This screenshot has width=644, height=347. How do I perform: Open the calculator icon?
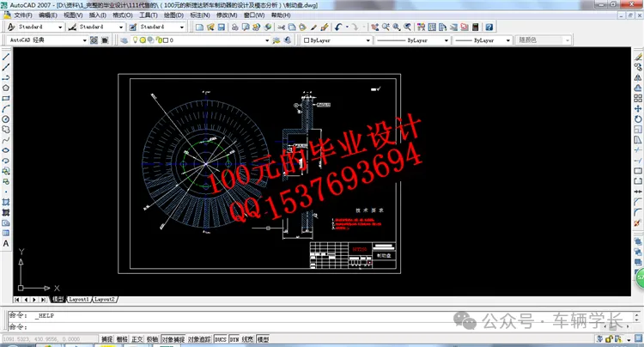pyautogui.click(x=475, y=27)
